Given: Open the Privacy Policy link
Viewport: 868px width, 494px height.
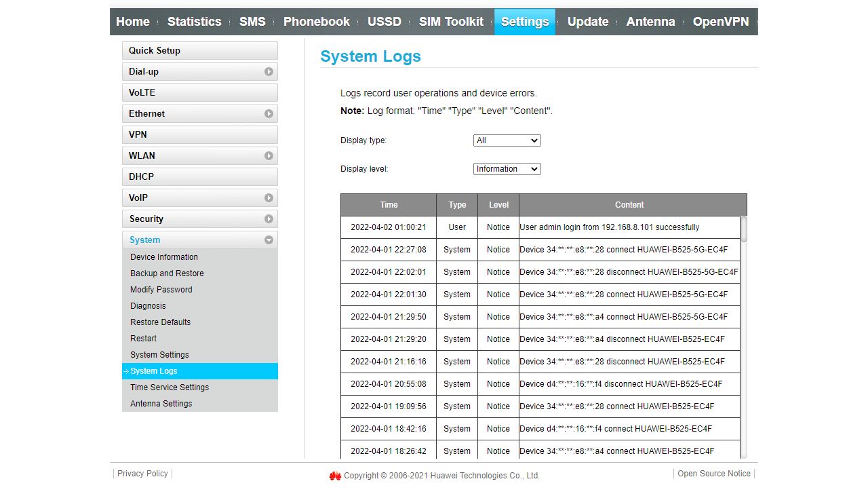Looking at the screenshot, I should (x=142, y=474).
